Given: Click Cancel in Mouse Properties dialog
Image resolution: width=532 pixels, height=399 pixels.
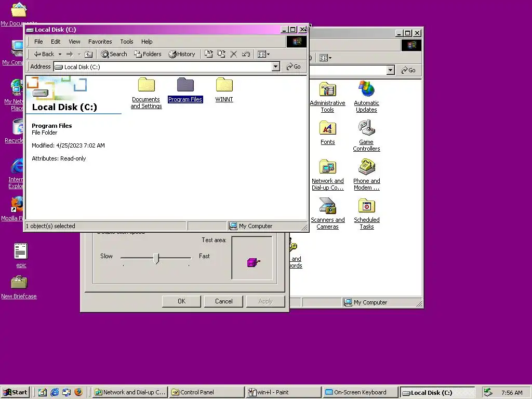Looking at the screenshot, I should (x=223, y=301).
